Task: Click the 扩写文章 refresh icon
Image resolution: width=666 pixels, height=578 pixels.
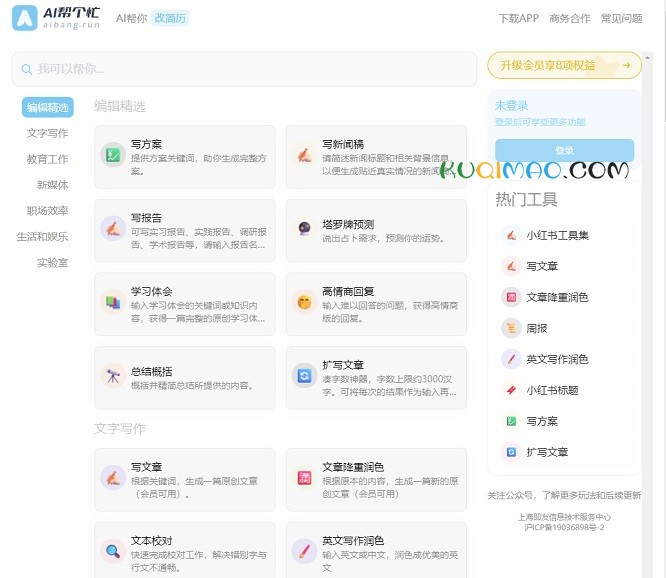Action: [x=303, y=375]
